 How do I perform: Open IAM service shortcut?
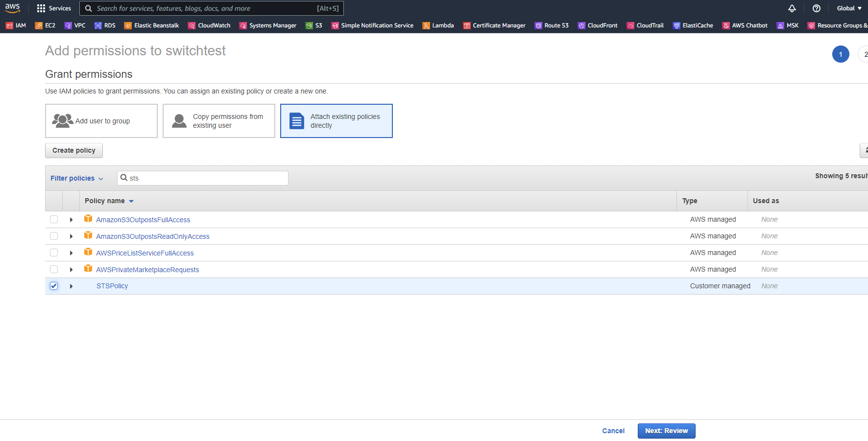(x=16, y=25)
